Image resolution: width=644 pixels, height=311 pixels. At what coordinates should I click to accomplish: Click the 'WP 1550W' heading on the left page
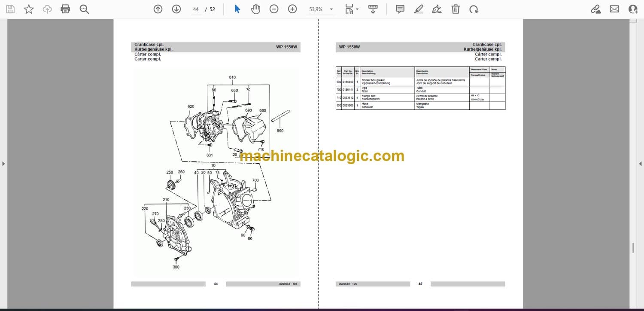click(286, 47)
